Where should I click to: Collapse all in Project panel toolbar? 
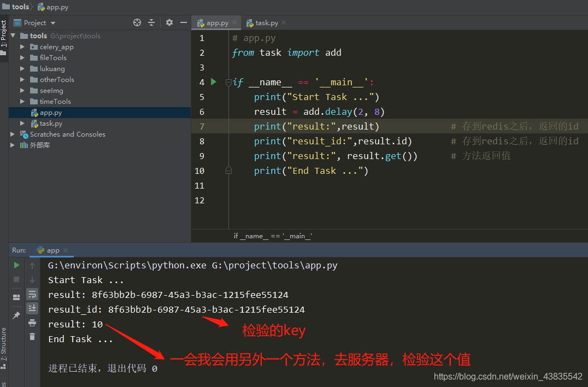151,22
